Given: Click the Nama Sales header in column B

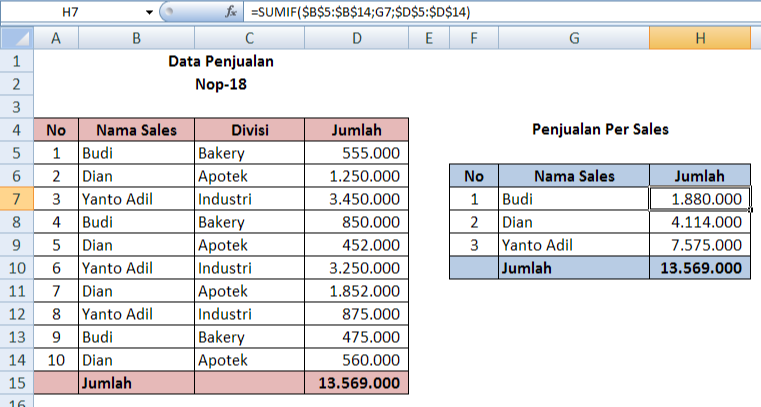Looking at the screenshot, I should point(135,130).
